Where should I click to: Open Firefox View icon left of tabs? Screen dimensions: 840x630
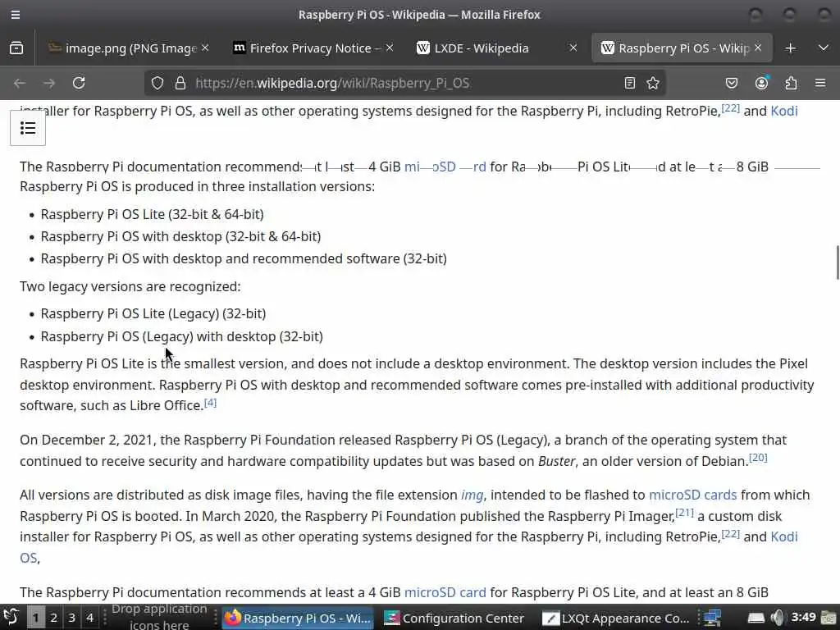tap(16, 48)
